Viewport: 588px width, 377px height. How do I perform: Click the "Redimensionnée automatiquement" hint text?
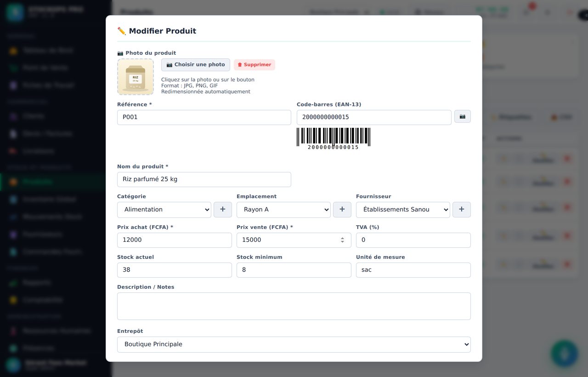click(x=206, y=91)
